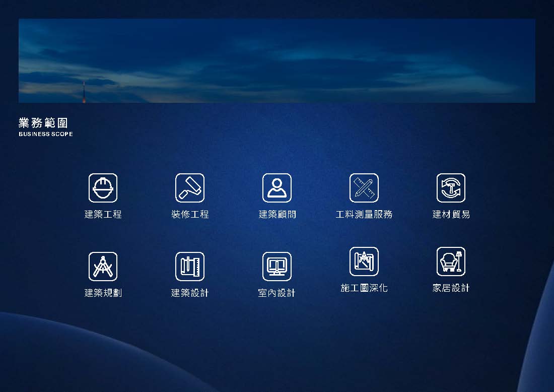Select the 建築規劃 text
The height and width of the screenshot is (392, 554).
click(103, 293)
